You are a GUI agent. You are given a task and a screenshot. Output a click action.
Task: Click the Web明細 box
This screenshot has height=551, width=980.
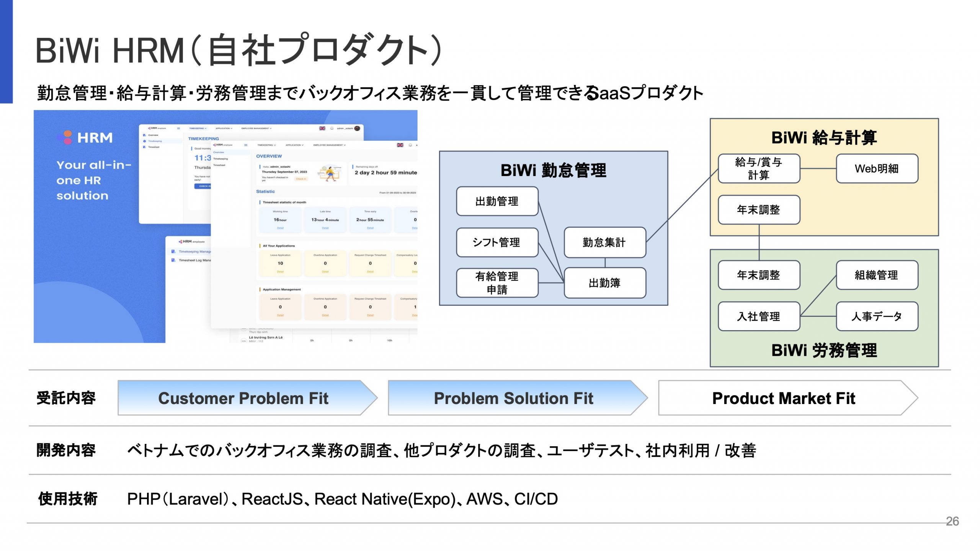[x=877, y=169]
